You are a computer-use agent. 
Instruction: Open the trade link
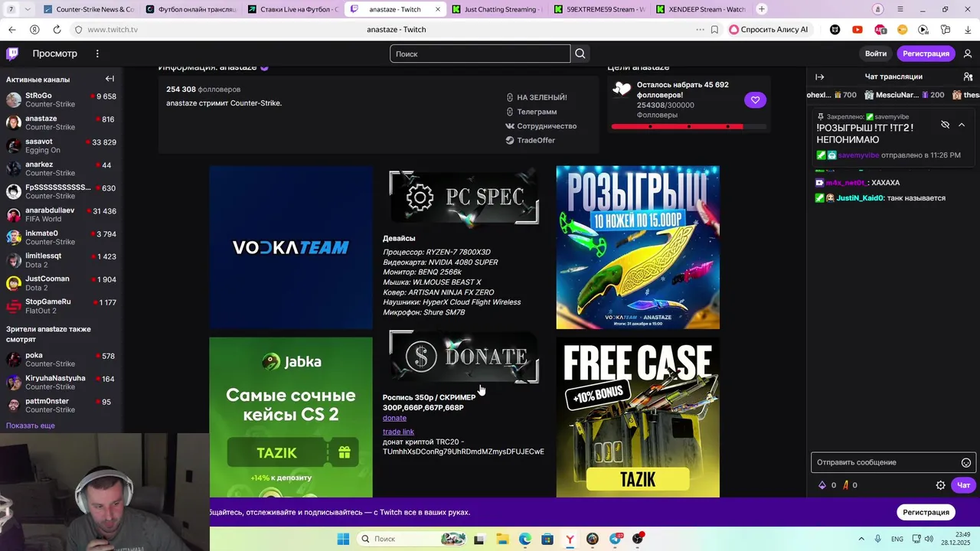point(398,432)
